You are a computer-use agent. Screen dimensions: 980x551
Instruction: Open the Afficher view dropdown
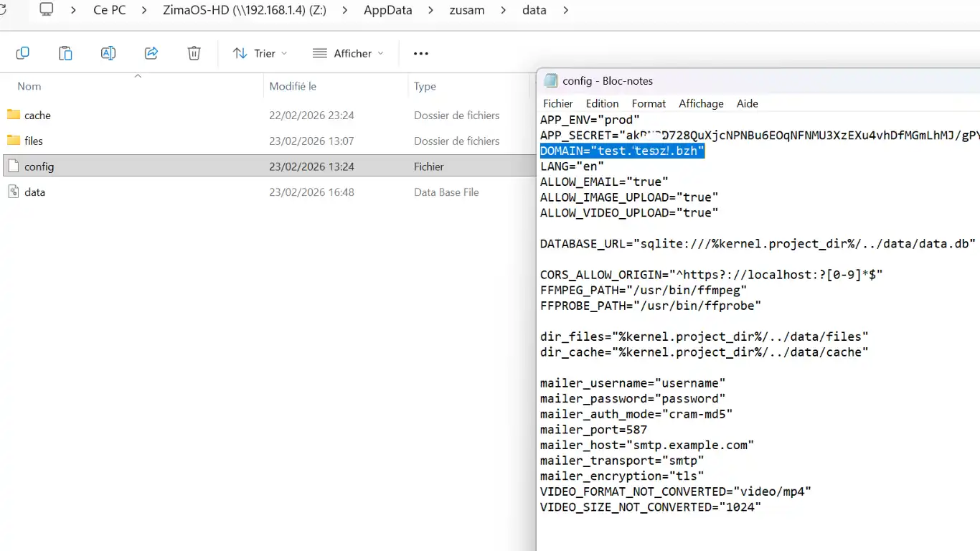point(348,53)
